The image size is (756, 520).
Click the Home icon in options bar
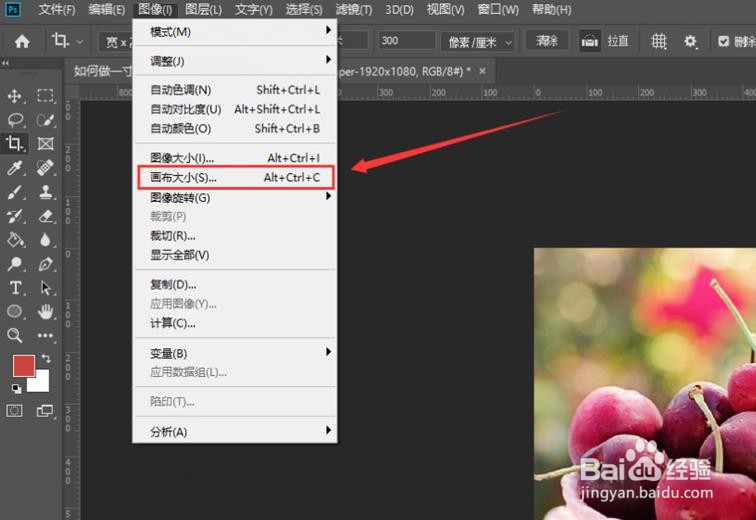[22, 41]
